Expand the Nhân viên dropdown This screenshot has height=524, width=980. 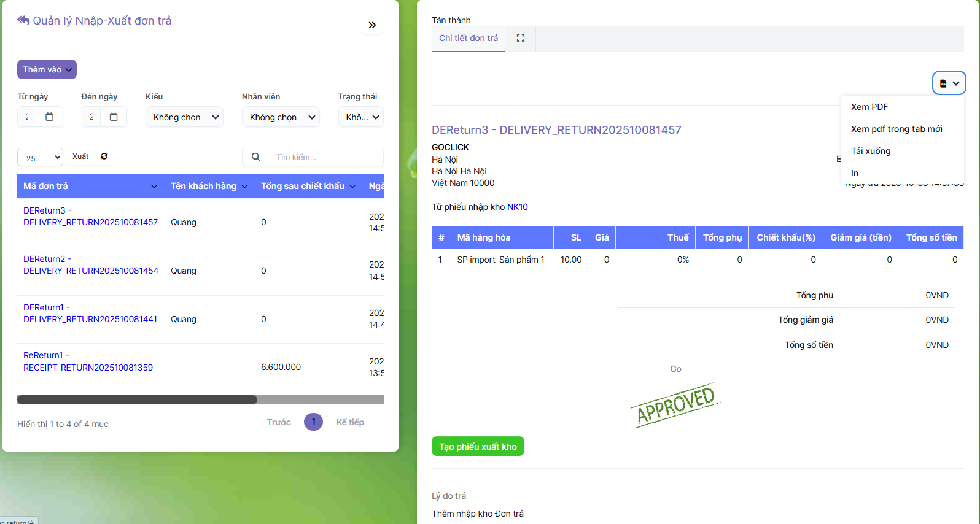click(x=281, y=117)
